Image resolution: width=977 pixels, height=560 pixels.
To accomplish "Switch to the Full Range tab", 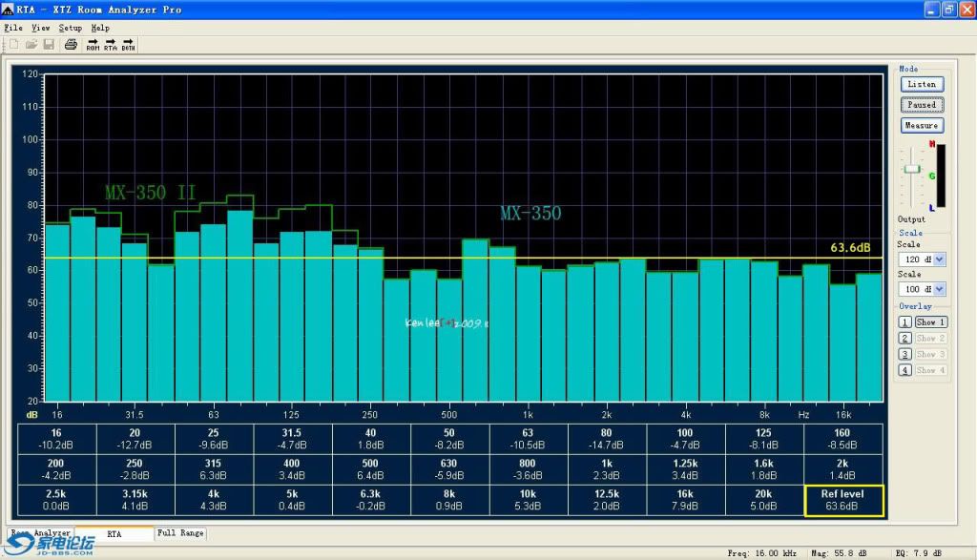I will (180, 532).
